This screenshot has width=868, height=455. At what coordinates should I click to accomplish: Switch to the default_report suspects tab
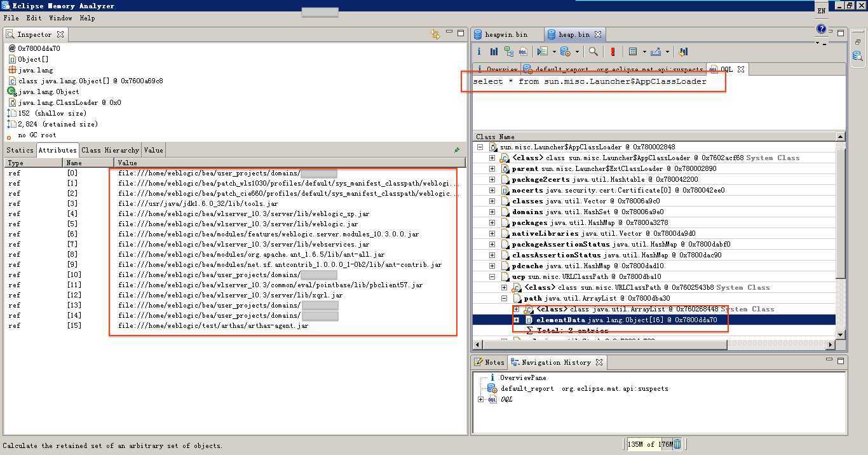(x=614, y=69)
